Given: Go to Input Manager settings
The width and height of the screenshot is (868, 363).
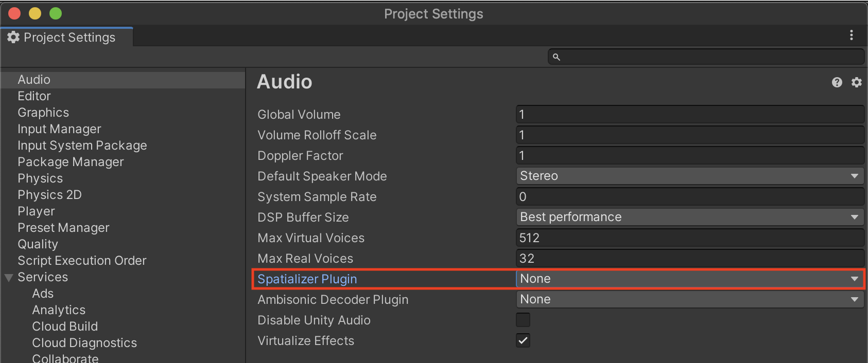Looking at the screenshot, I should (59, 129).
